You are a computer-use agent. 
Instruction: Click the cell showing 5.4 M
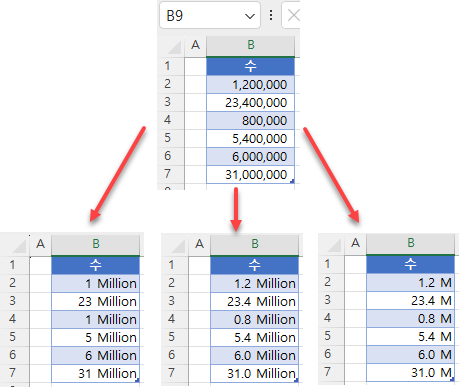click(410, 336)
